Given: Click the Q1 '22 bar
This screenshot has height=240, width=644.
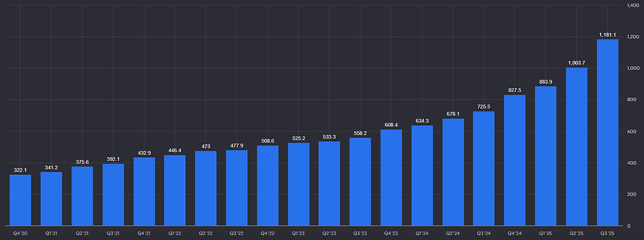Looking at the screenshot, I should pos(175,190).
